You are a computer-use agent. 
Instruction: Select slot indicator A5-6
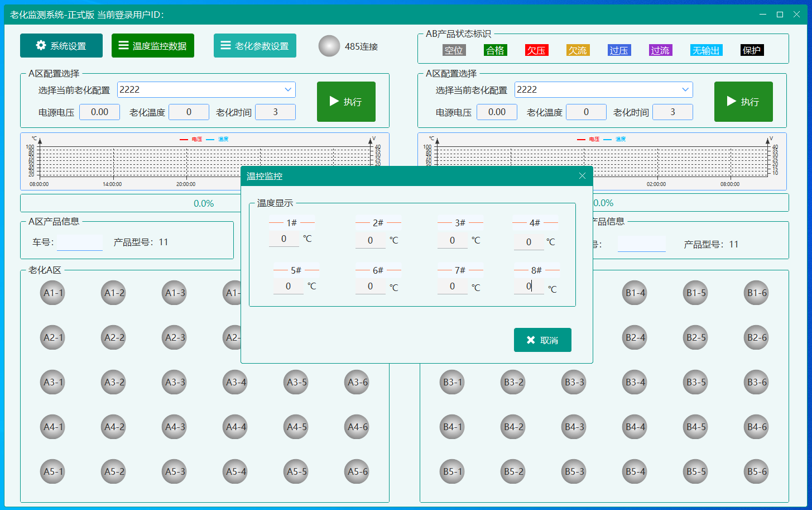(357, 471)
